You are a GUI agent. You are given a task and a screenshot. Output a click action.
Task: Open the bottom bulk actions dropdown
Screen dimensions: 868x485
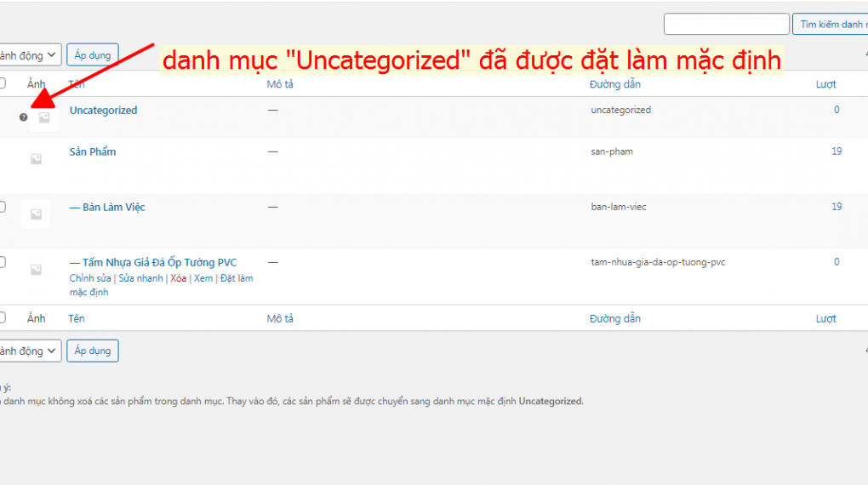coord(30,351)
